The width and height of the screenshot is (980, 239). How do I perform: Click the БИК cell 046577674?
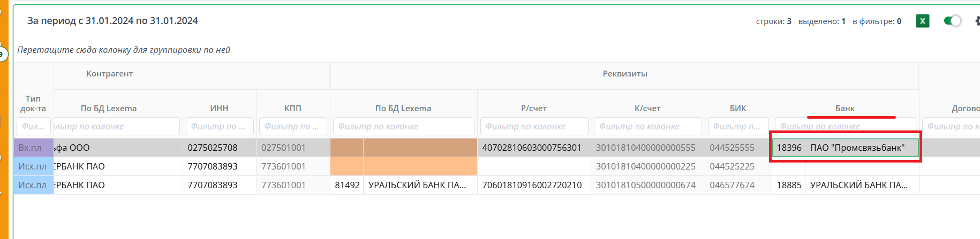click(732, 185)
